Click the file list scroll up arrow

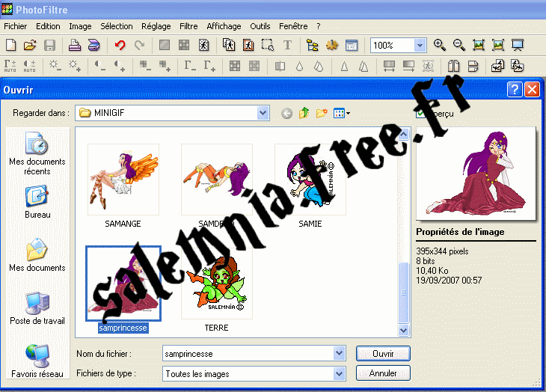pos(404,135)
